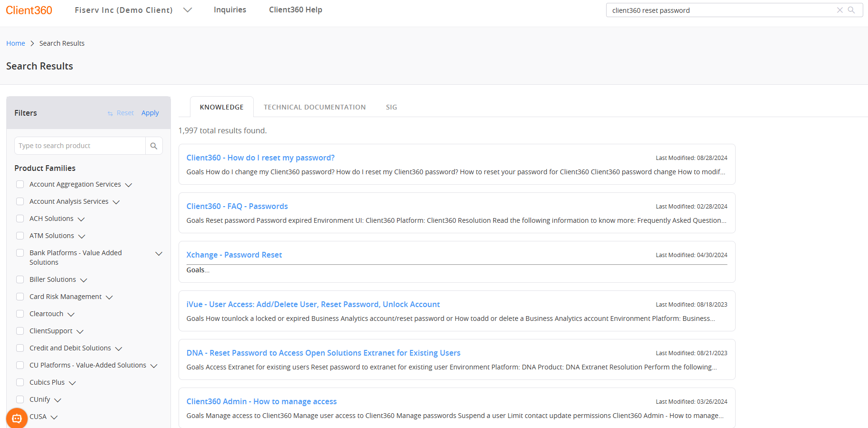Click the 'Search Results' breadcrumb text
The height and width of the screenshot is (428, 868).
(x=62, y=43)
